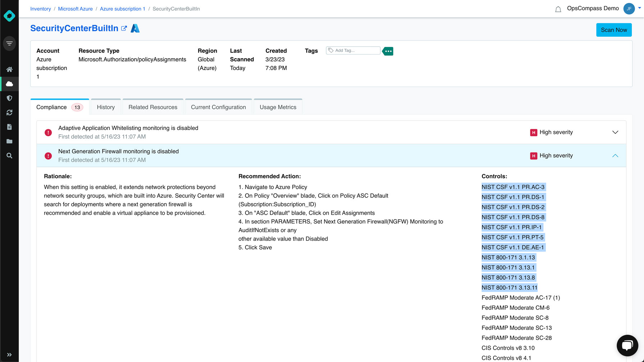Click the OpsCompass logo icon

coord(9,16)
